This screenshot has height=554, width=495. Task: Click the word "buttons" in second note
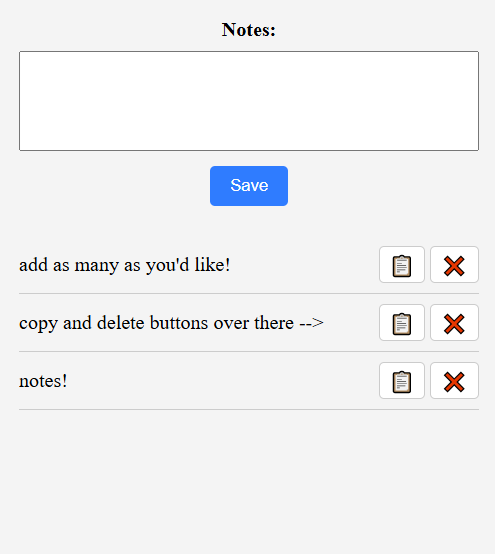click(x=179, y=323)
